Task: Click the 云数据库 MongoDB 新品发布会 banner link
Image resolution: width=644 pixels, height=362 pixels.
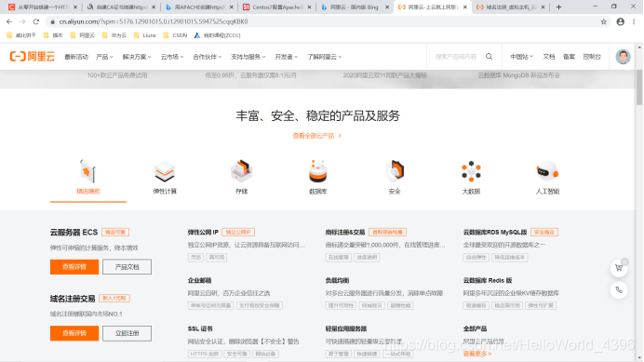Action: [518, 75]
